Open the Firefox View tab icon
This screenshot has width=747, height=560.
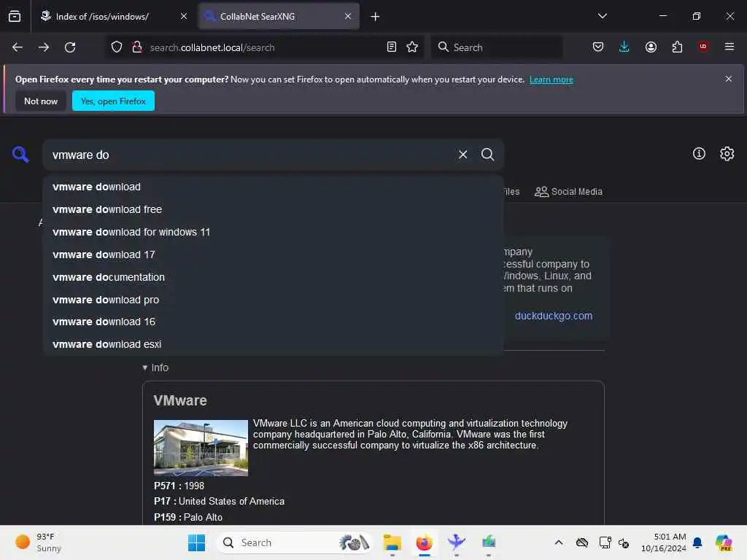pyautogui.click(x=15, y=16)
